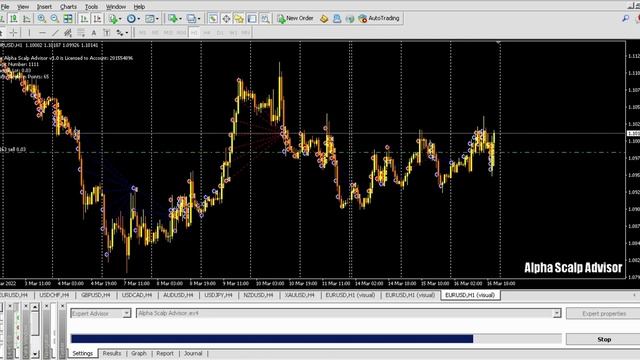The image size is (640, 360).
Task: Expand the indicators dropdown arrow
Action: pos(120,18)
